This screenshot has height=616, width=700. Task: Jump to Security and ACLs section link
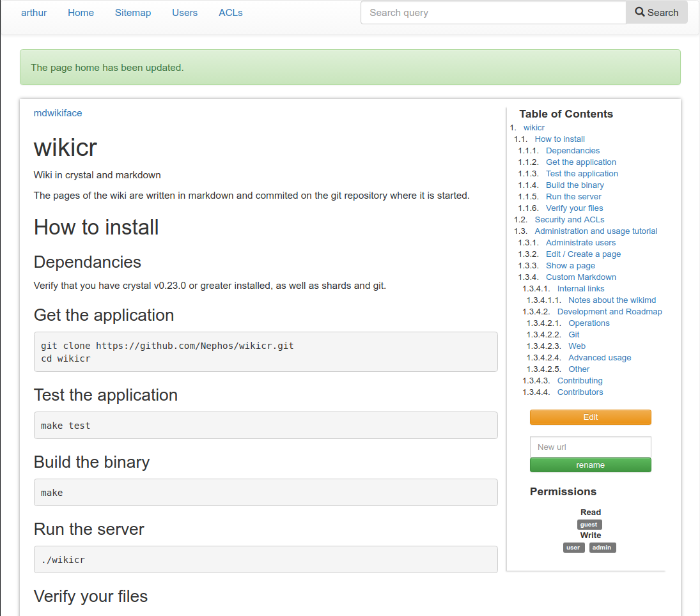[x=570, y=220]
